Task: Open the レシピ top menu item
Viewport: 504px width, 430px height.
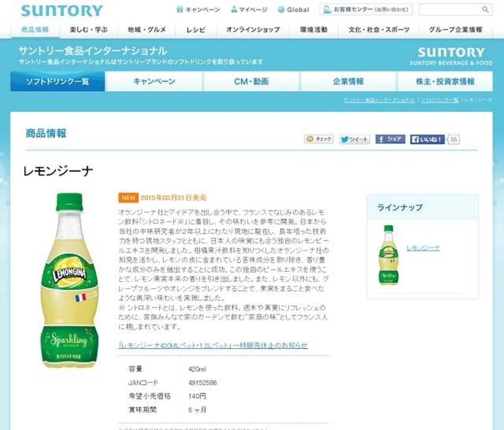Action: pos(196,30)
